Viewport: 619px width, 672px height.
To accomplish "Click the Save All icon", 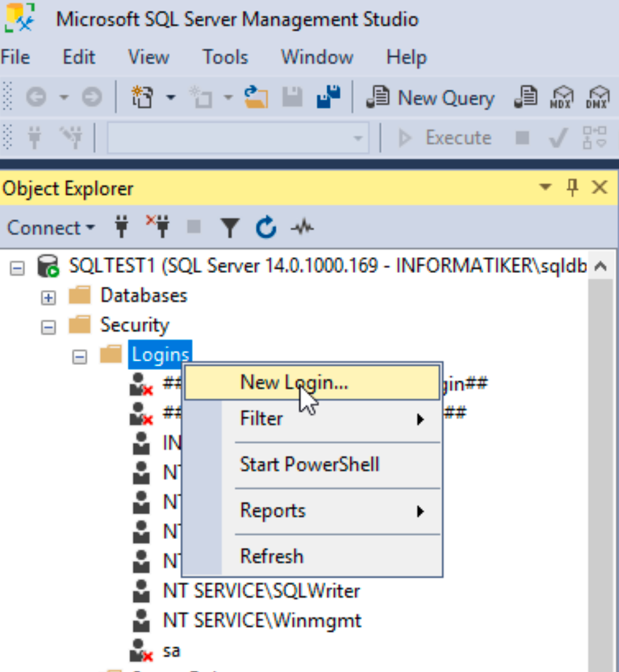I will (328, 97).
